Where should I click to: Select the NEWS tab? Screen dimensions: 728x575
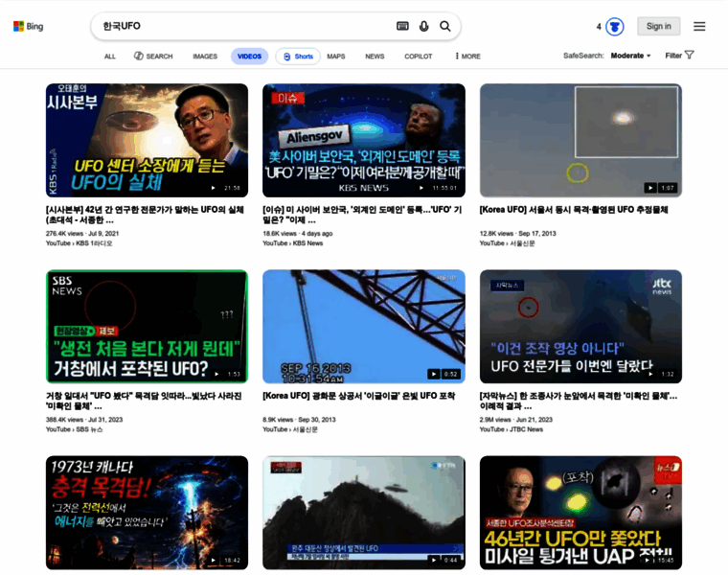[375, 57]
